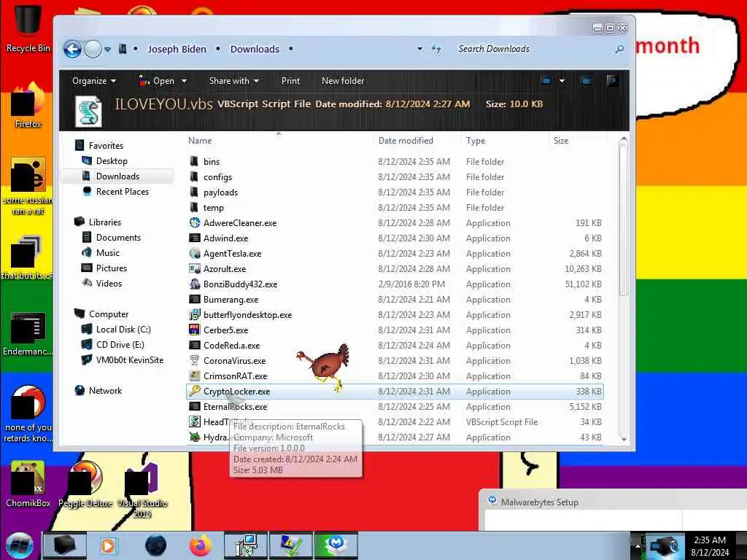This screenshot has height=560, width=747.
Task: Click the Open toolbar button
Action: tap(158, 81)
